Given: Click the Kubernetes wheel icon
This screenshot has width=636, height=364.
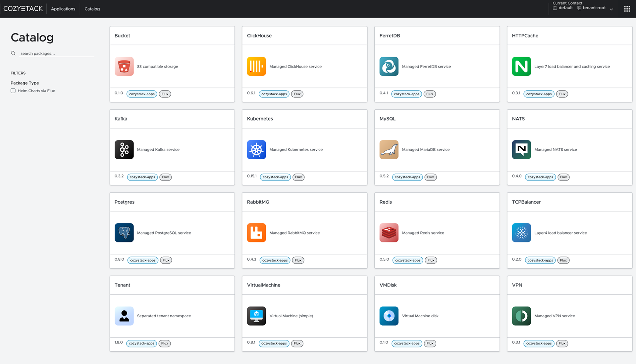Looking at the screenshot, I should pos(256,150).
